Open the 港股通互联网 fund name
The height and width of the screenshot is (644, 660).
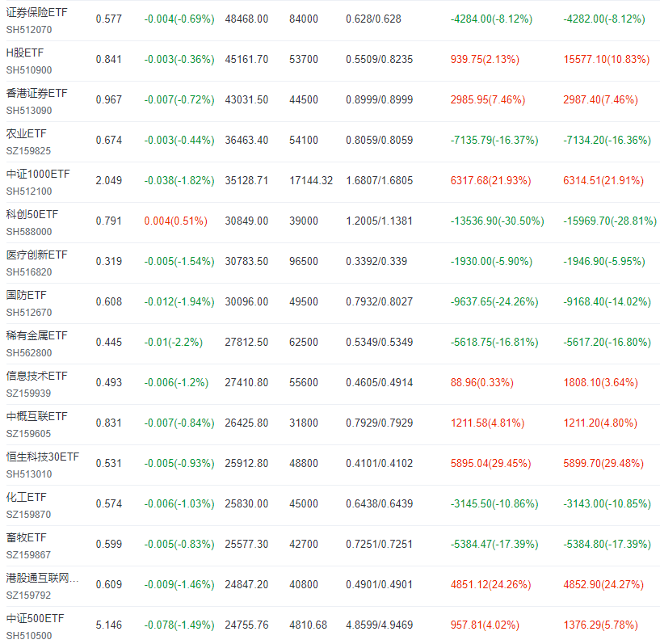click(x=42, y=579)
